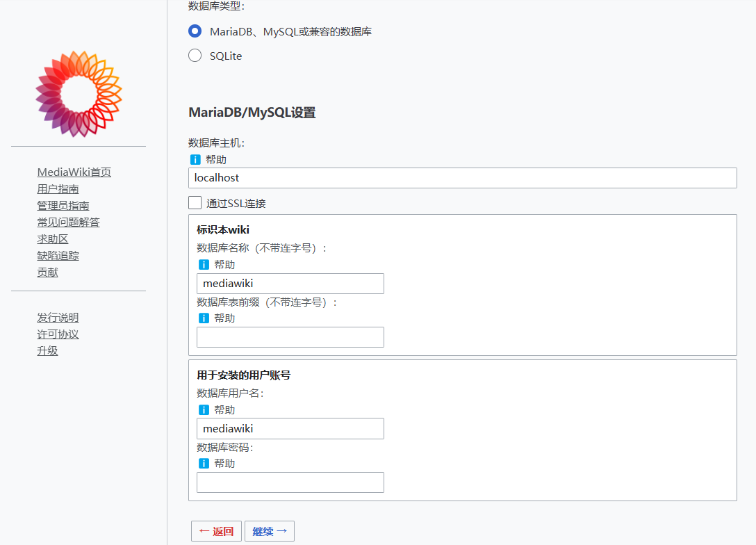Click the database host field showing localhost
Viewport: 756px width, 545px height.
(462, 178)
